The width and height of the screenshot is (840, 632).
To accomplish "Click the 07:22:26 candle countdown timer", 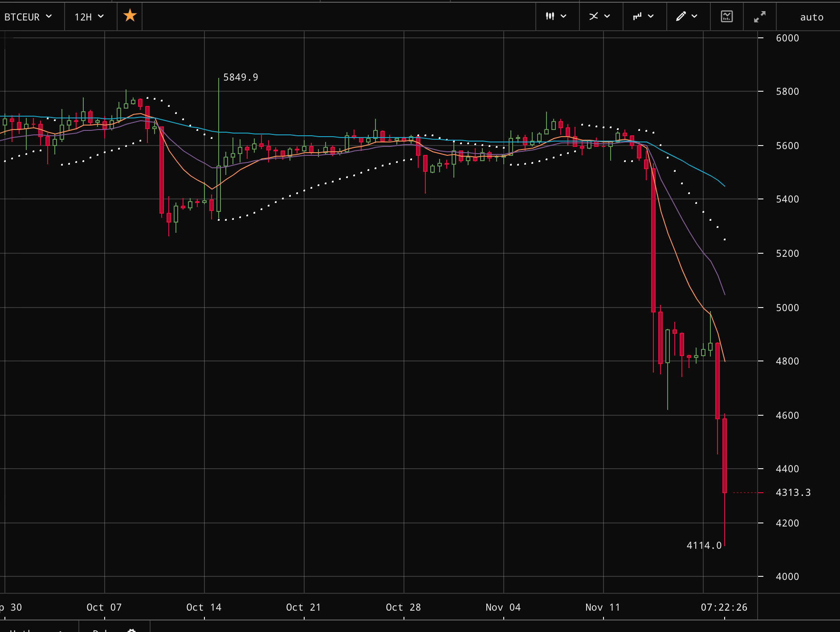I will (x=724, y=607).
